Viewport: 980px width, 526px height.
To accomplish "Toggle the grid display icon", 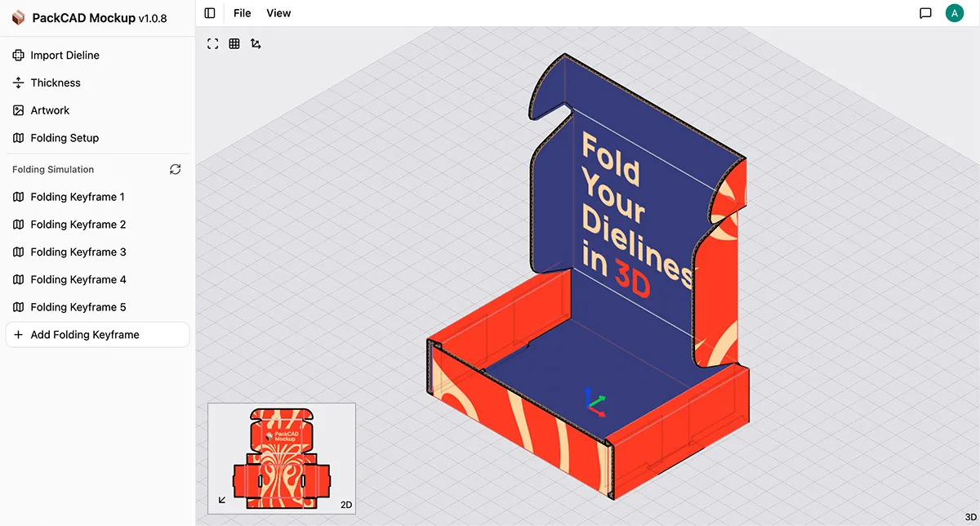I will (x=234, y=44).
